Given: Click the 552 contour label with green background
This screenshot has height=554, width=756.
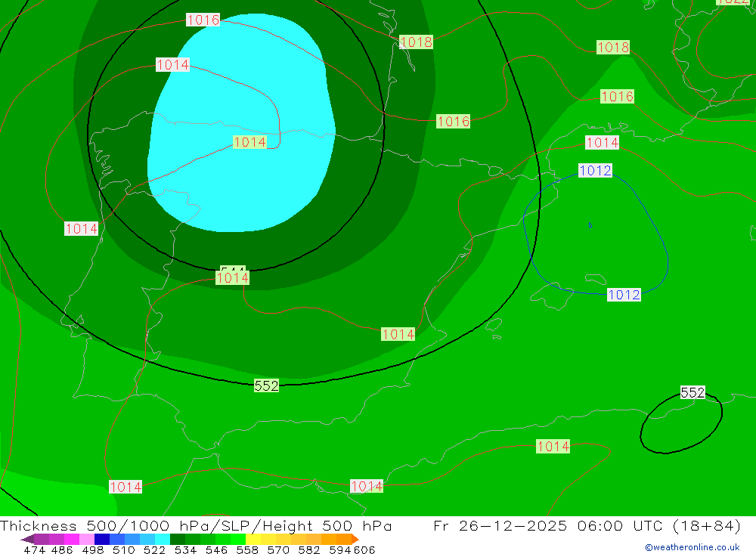Looking at the screenshot, I should click(x=266, y=385).
